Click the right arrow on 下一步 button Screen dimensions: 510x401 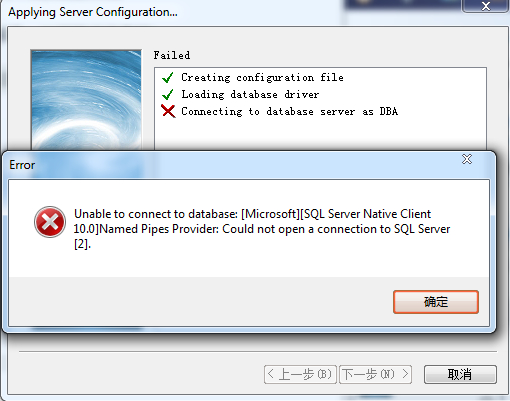click(405, 374)
